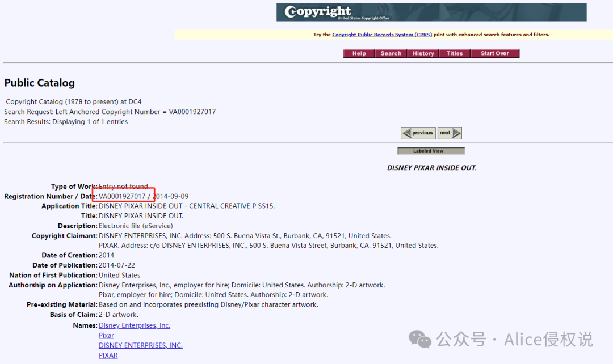
Task: Click the registration date 2014-09-09
Action: pyautogui.click(x=170, y=196)
